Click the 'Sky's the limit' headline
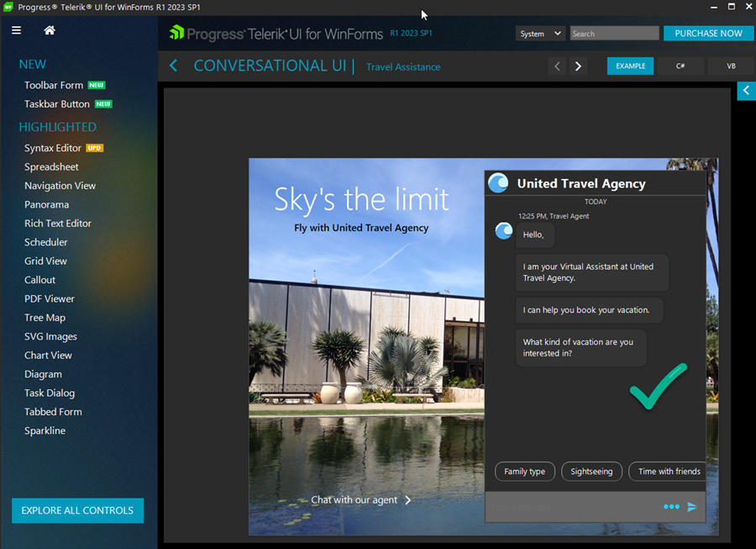 (x=361, y=199)
